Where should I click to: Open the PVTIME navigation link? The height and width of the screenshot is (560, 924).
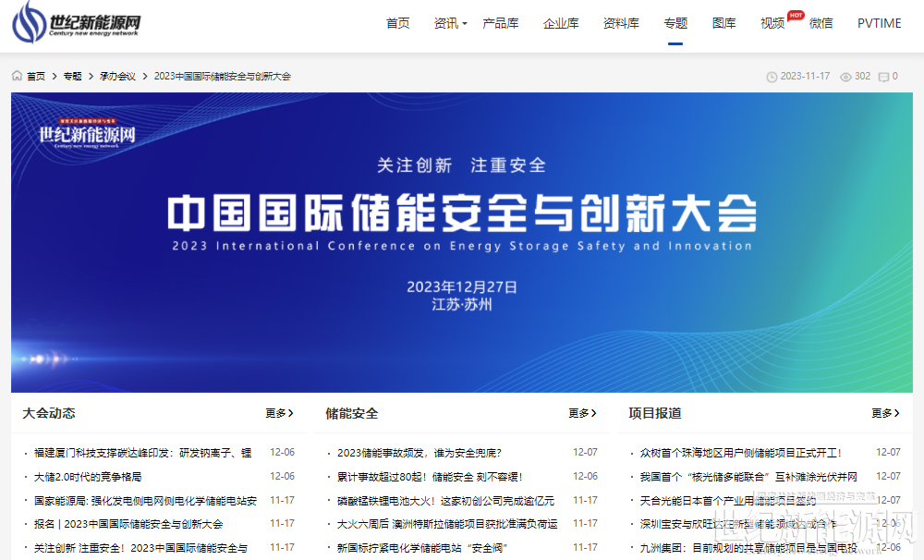click(879, 23)
